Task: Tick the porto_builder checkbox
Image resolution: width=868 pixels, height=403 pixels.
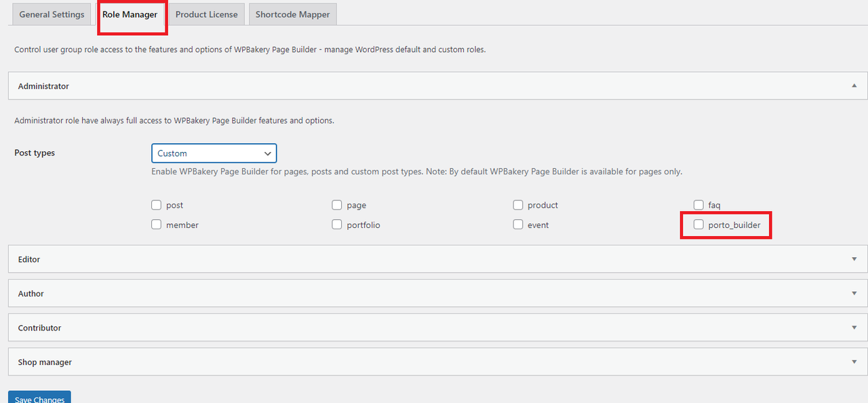Action: pos(698,225)
